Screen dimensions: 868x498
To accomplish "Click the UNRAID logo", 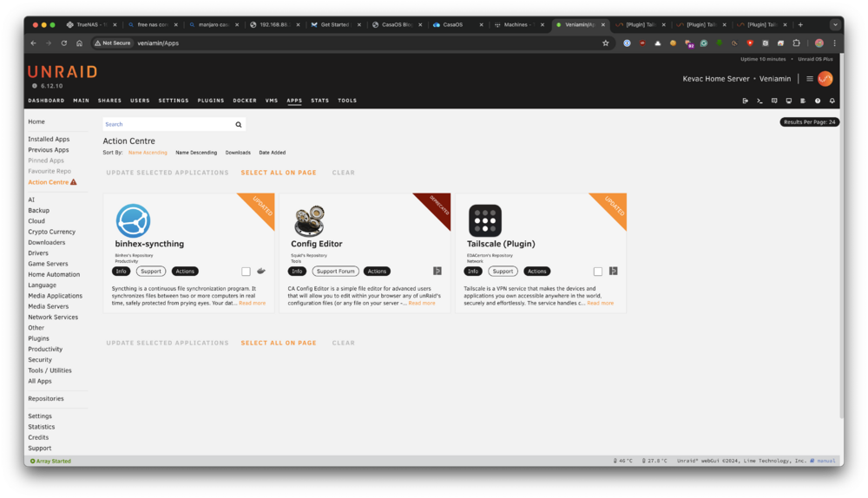I will tap(62, 72).
